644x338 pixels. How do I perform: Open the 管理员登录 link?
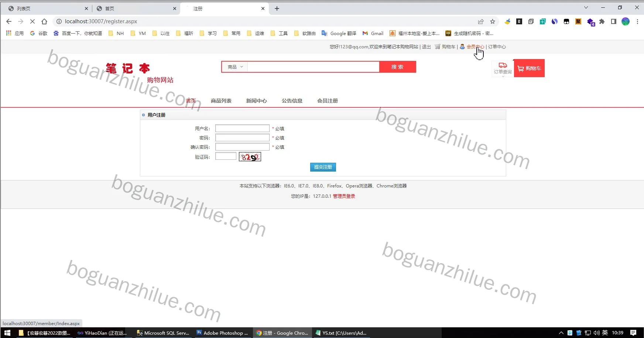(x=344, y=196)
